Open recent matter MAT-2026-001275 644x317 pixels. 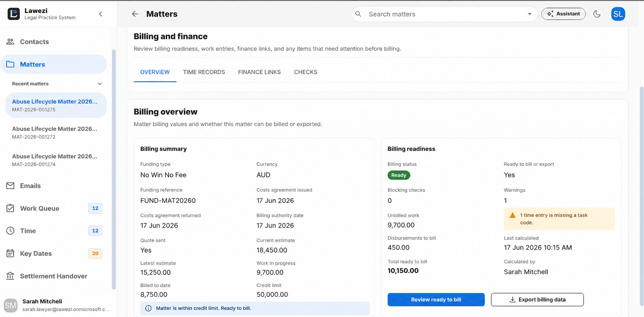[56, 105]
